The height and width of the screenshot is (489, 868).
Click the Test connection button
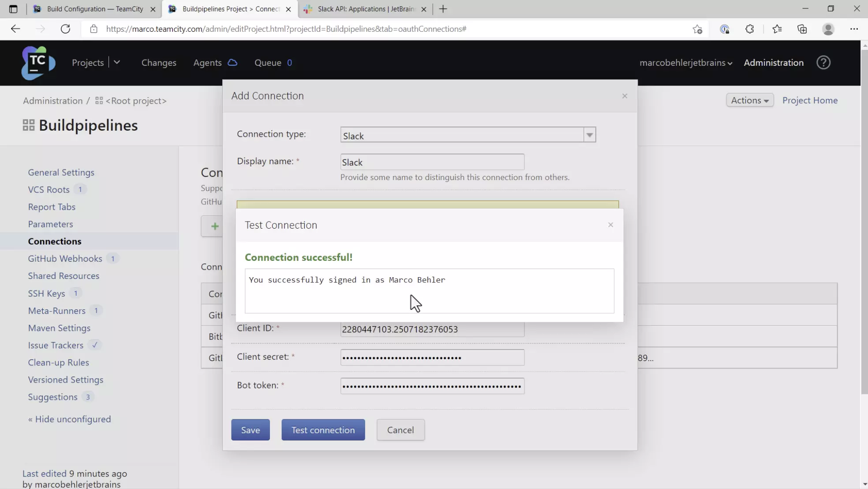click(323, 429)
